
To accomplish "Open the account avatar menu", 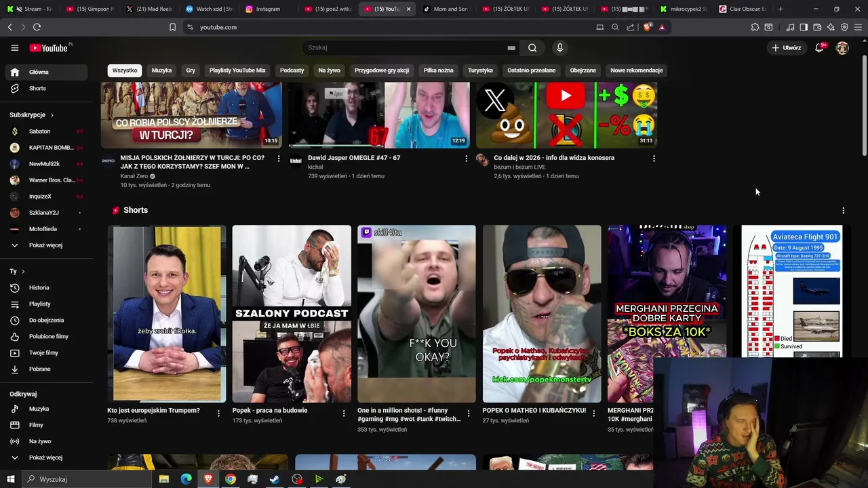I will click(842, 48).
